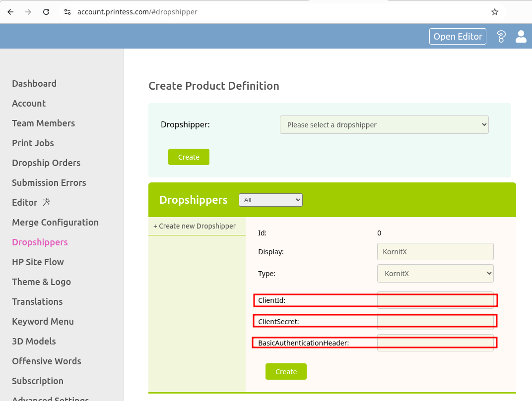
Task: Open Team Members in the sidebar
Action: coord(44,123)
